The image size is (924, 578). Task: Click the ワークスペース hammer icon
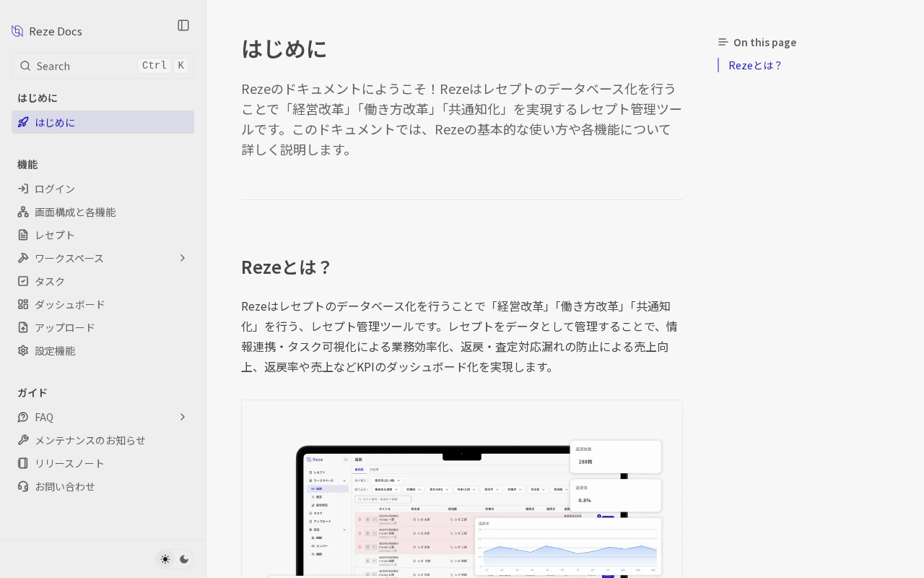[x=23, y=258]
